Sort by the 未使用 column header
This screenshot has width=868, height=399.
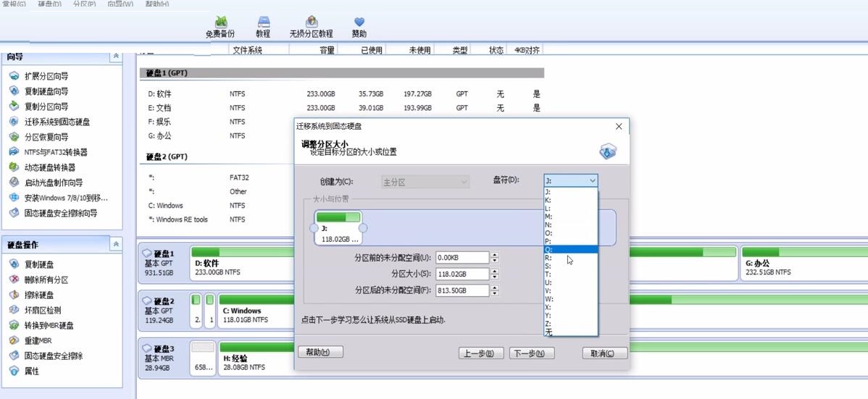(x=410, y=50)
